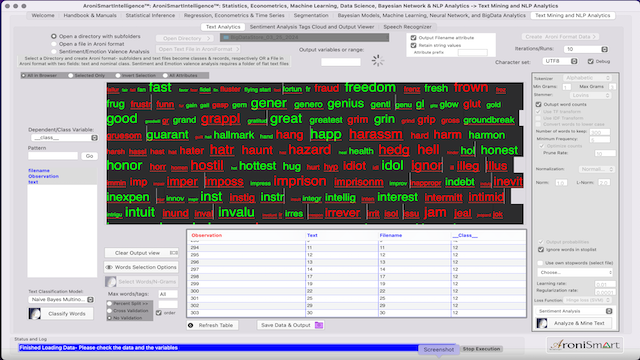Click the Classify Words button
This screenshot has width=640, height=360.
coord(62,313)
